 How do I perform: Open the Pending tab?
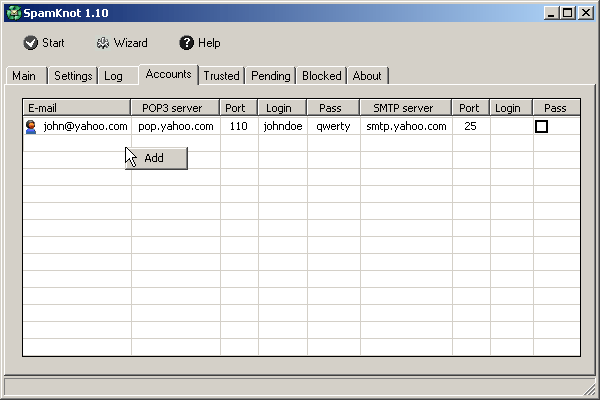pyautogui.click(x=271, y=76)
